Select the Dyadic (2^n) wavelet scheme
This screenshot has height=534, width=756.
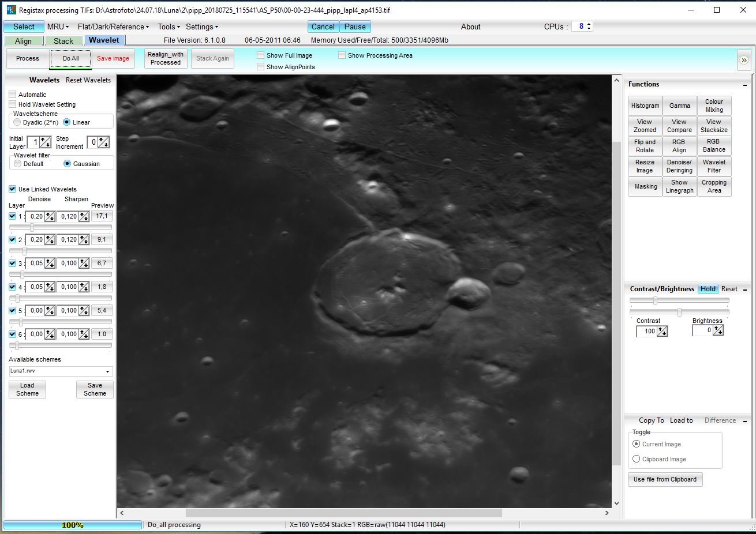point(17,122)
